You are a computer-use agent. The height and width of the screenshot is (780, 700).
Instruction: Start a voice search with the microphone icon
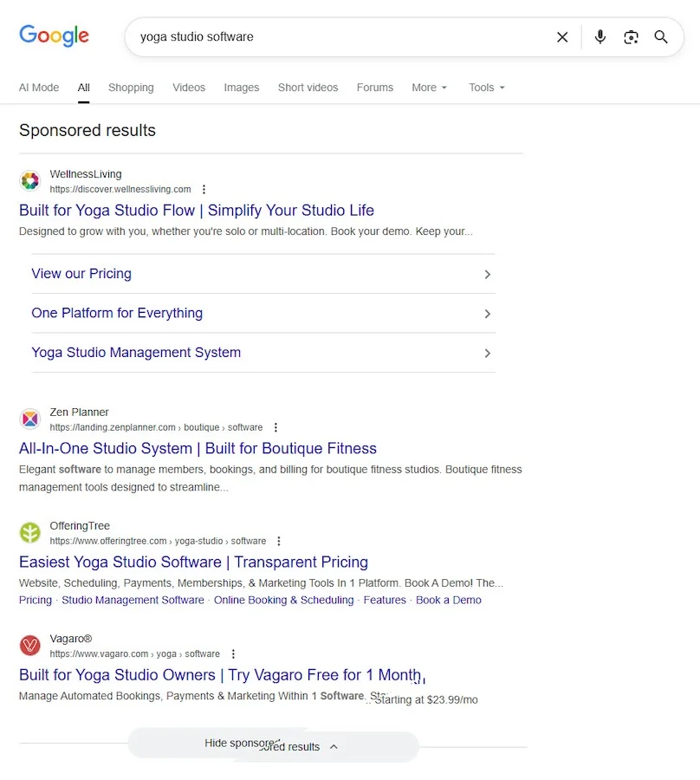(600, 37)
